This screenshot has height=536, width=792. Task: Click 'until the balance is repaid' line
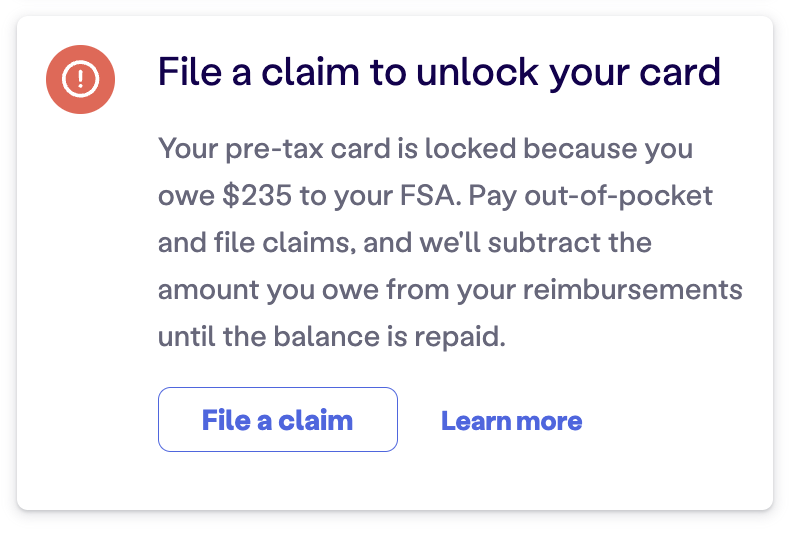coord(332,337)
